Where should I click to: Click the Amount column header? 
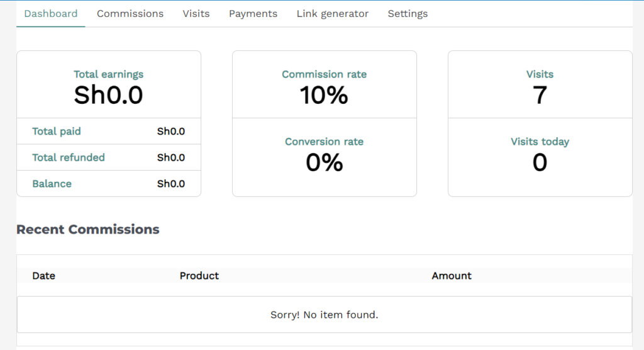click(452, 276)
